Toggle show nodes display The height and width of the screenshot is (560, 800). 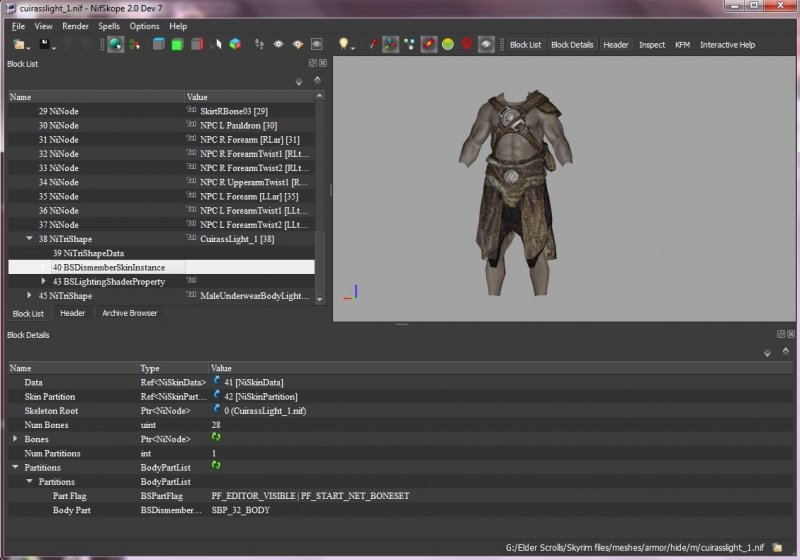pyautogui.click(x=409, y=44)
